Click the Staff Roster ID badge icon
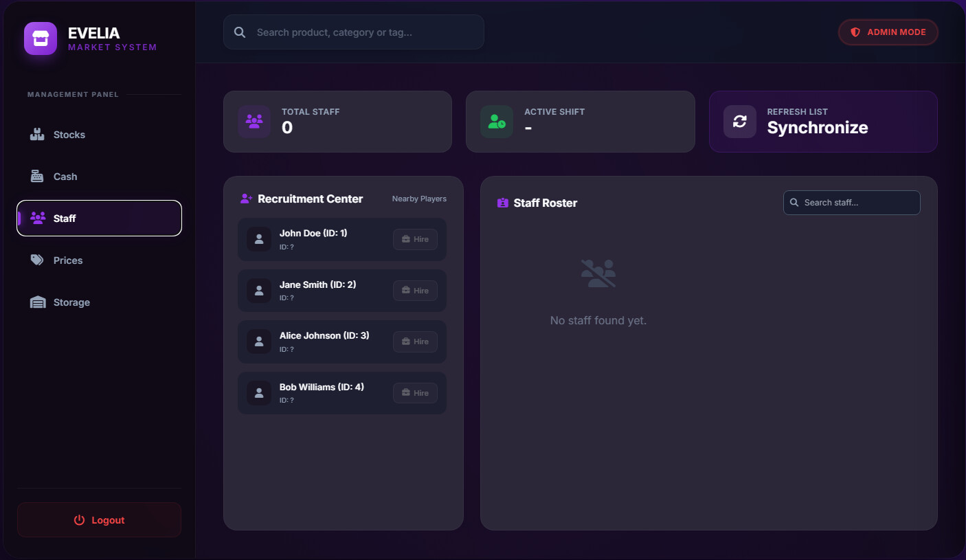The height and width of the screenshot is (560, 966). tap(502, 203)
